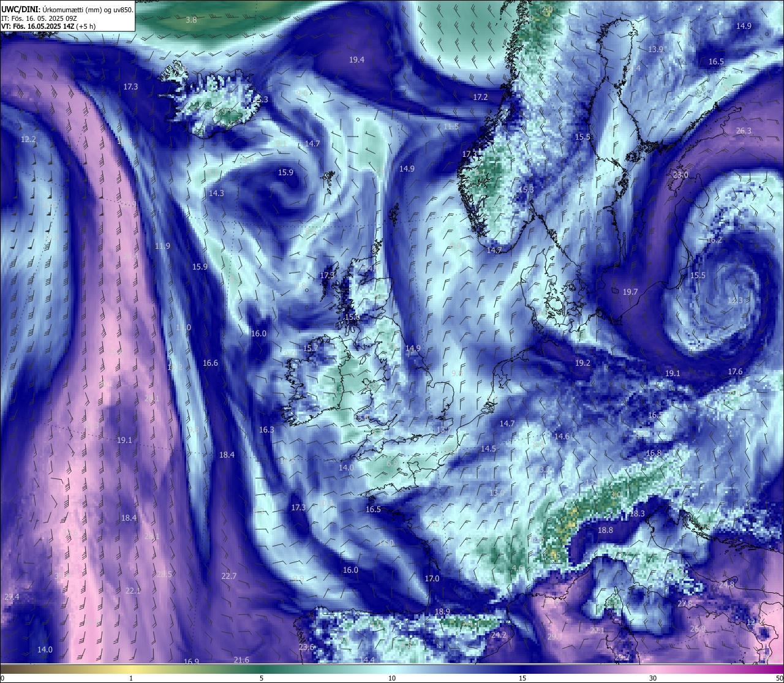Click the 26.3 value in the east
784x683 pixels.
(744, 131)
